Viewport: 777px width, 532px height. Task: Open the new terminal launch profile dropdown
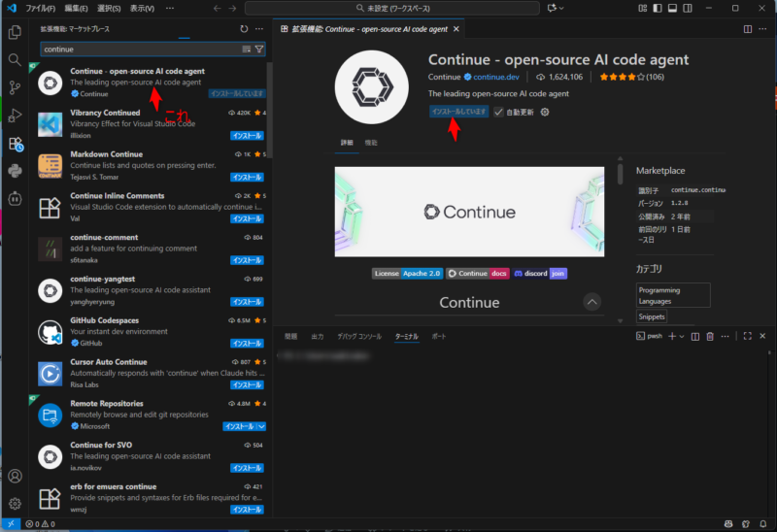coord(681,336)
